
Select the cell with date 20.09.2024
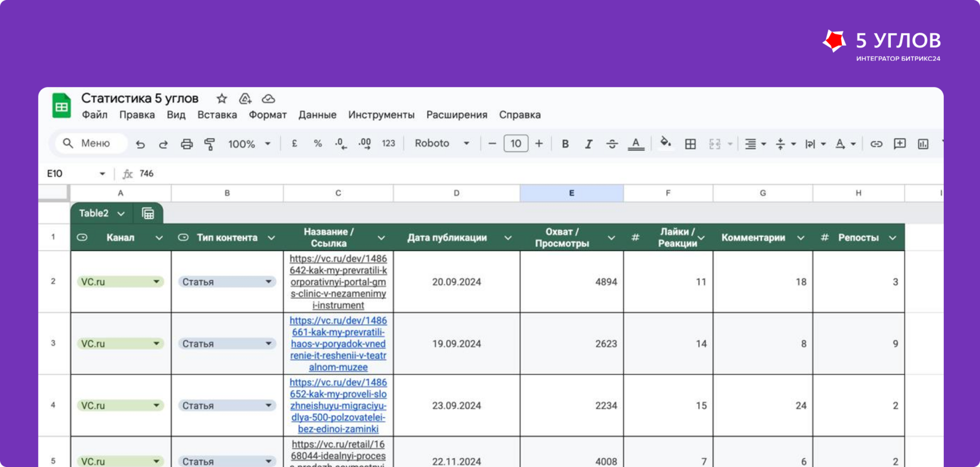[457, 282]
